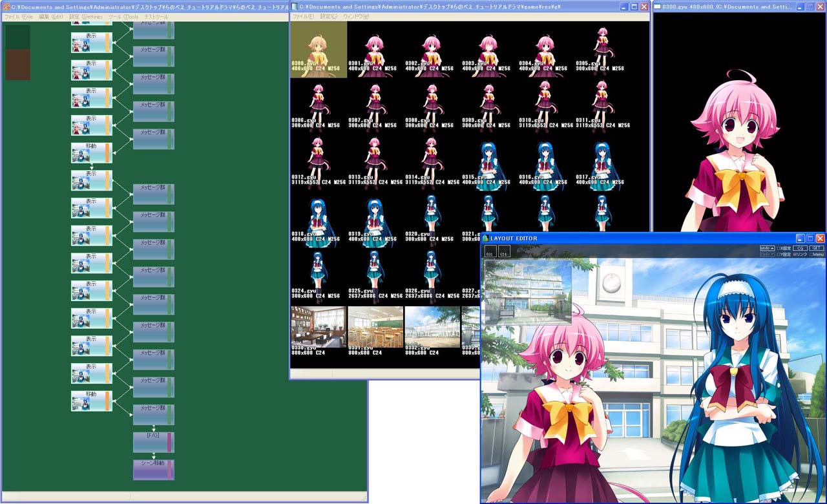Image resolution: width=827 pixels, height=504 pixels.
Task: Click the first small icon in Layout Editor toolbar
Action: [490, 251]
